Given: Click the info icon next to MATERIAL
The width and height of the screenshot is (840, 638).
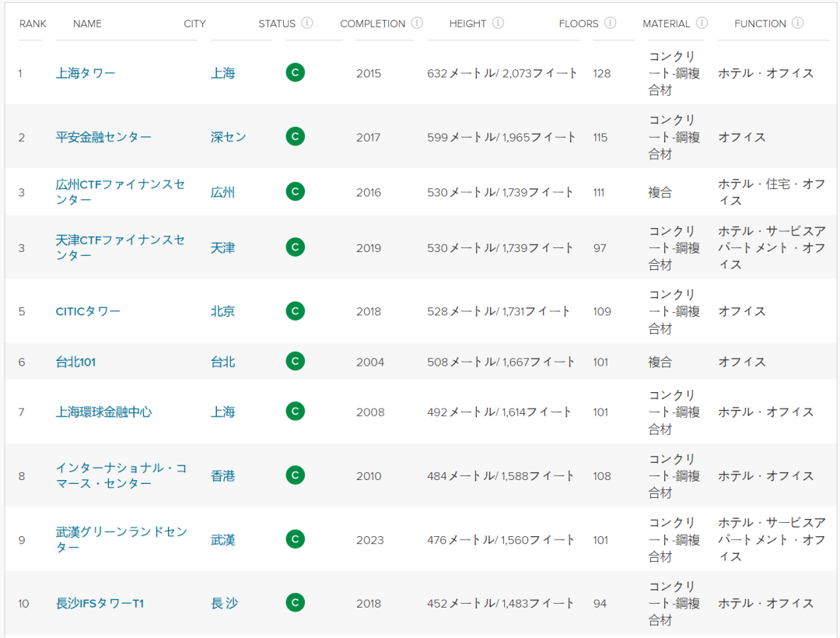Looking at the screenshot, I should pyautogui.click(x=702, y=23).
